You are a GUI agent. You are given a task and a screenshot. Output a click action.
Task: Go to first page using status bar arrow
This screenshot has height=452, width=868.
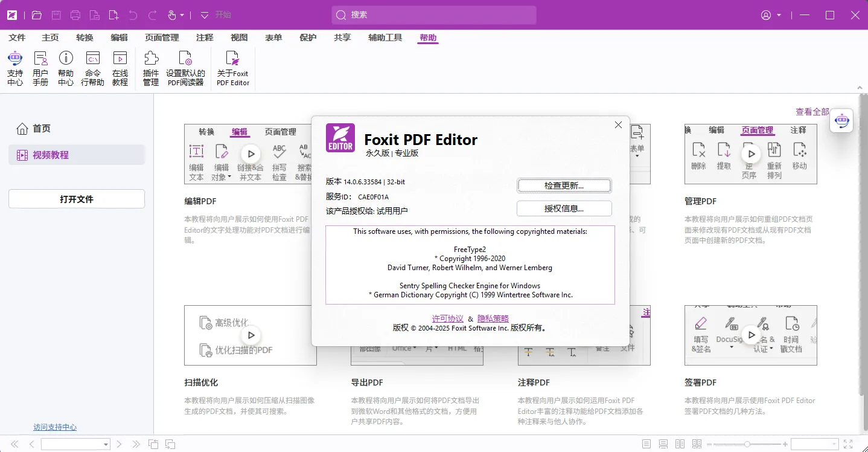click(x=15, y=444)
